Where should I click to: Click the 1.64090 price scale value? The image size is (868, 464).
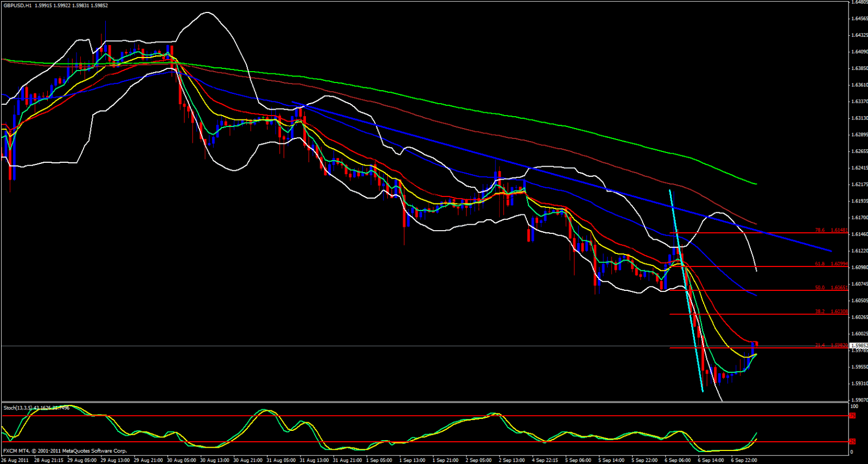tap(859, 52)
